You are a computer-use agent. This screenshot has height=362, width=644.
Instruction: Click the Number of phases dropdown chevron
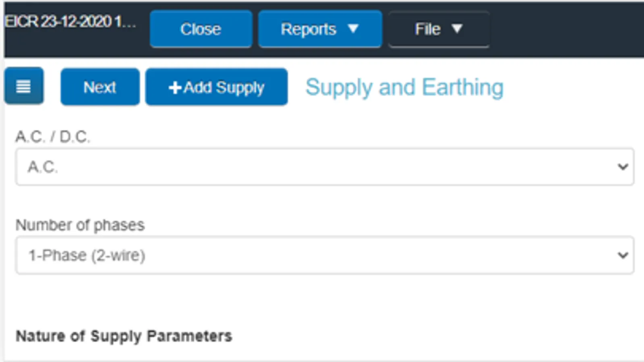(x=623, y=255)
